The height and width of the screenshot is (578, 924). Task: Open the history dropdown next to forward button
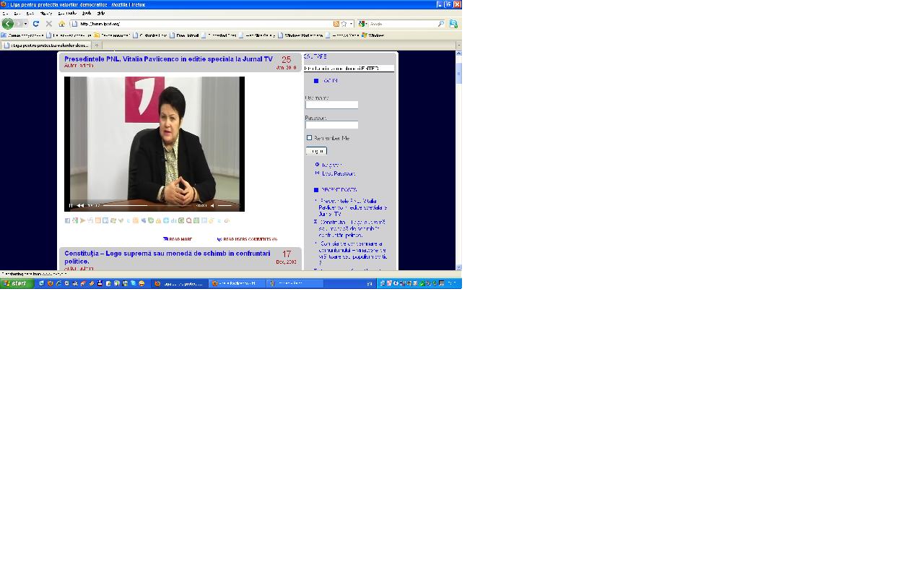coord(26,24)
